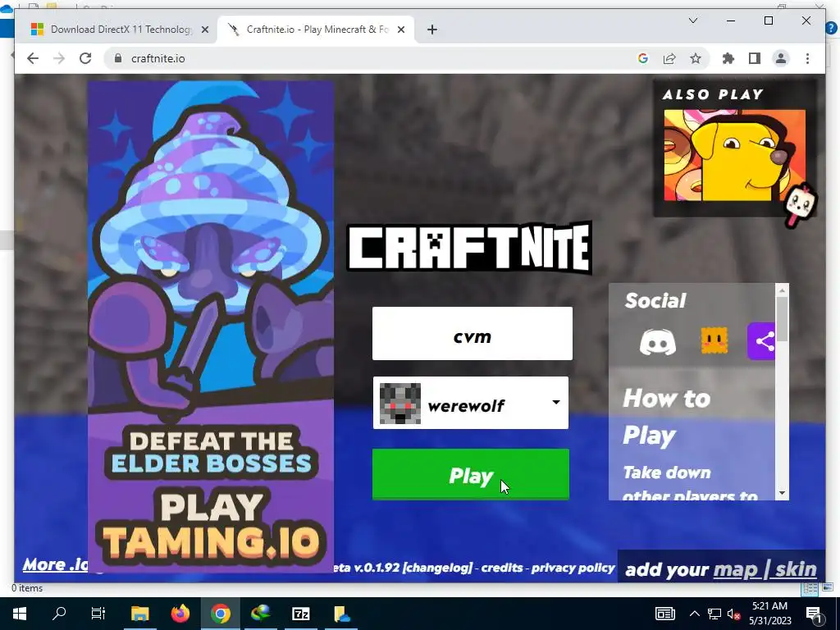Image resolution: width=840 pixels, height=630 pixels.
Task: Click the nickname field showing cvm
Action: 472,333
